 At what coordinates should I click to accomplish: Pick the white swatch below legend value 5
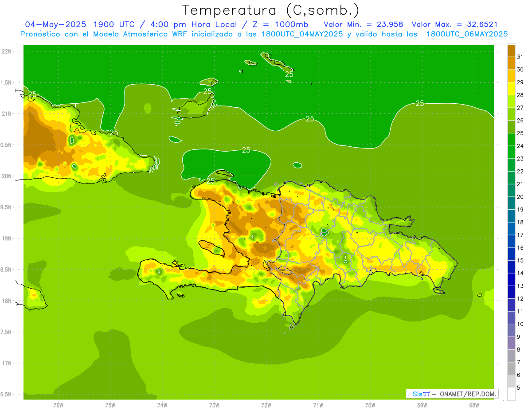point(511,394)
